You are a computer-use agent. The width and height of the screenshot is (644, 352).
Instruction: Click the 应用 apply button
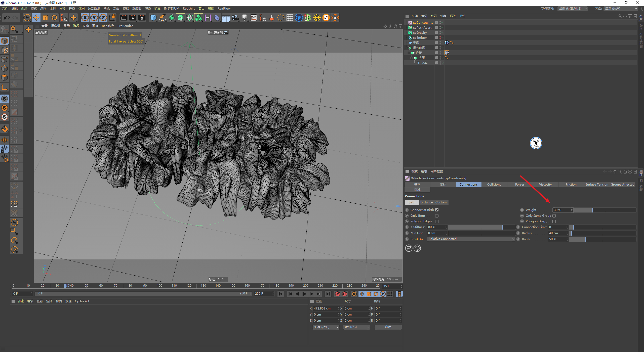coord(388,327)
